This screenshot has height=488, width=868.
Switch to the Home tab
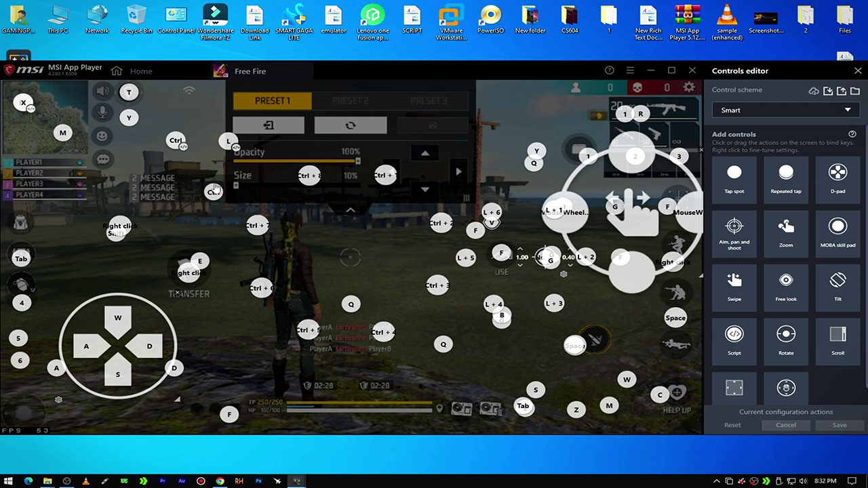click(x=132, y=70)
